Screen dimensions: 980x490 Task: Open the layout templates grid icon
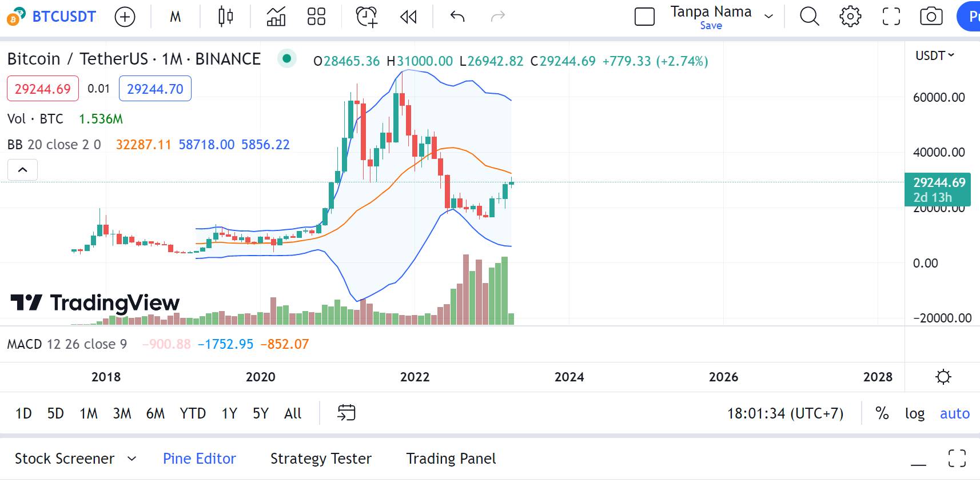click(316, 17)
